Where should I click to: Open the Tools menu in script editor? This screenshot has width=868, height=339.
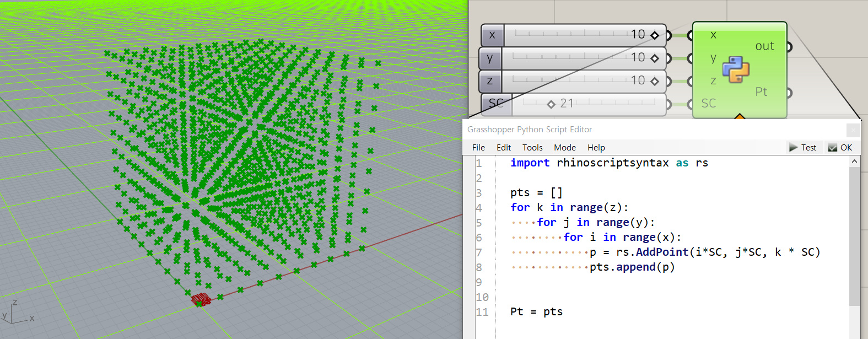click(x=532, y=147)
